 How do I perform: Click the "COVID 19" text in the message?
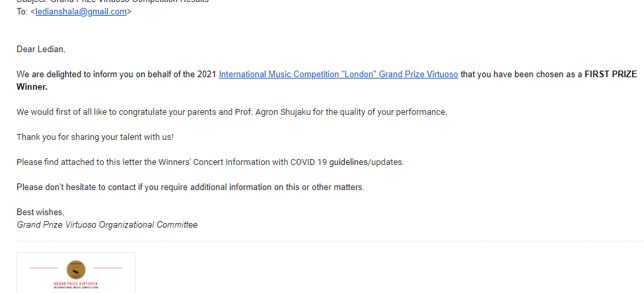[x=309, y=162]
